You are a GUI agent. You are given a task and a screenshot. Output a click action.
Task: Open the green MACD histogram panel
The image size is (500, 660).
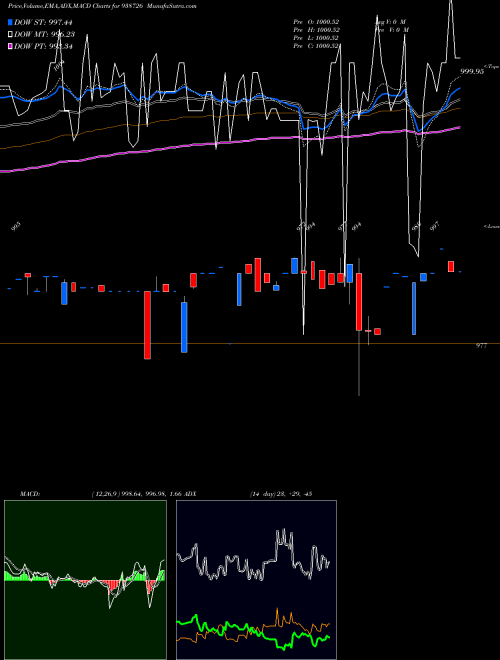(x=85, y=580)
